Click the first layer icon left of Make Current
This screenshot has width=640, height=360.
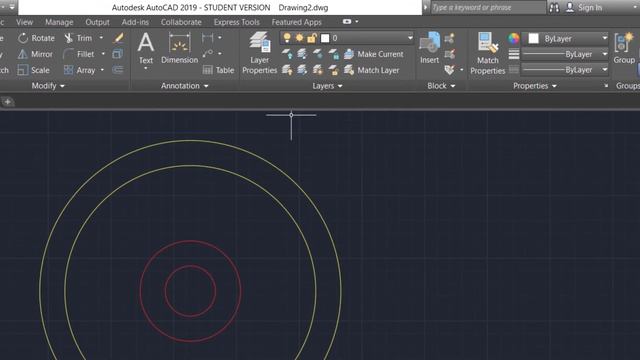click(x=287, y=54)
